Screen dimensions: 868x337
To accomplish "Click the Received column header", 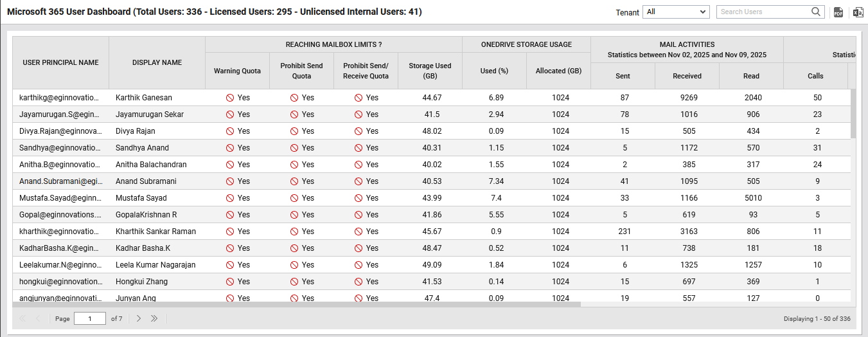I will (687, 76).
